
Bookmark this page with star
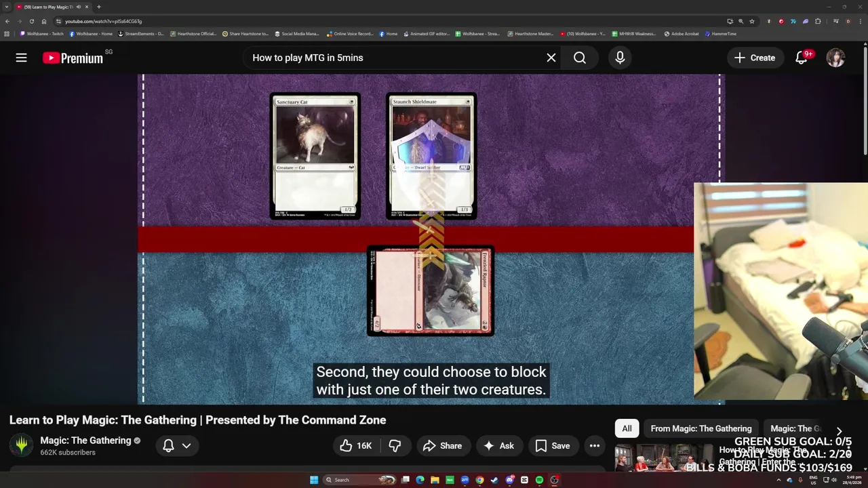pyautogui.click(x=752, y=21)
